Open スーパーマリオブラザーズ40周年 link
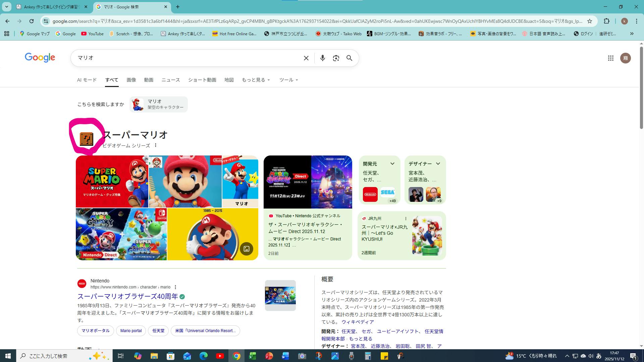This screenshot has height=362, width=644. click(x=127, y=297)
